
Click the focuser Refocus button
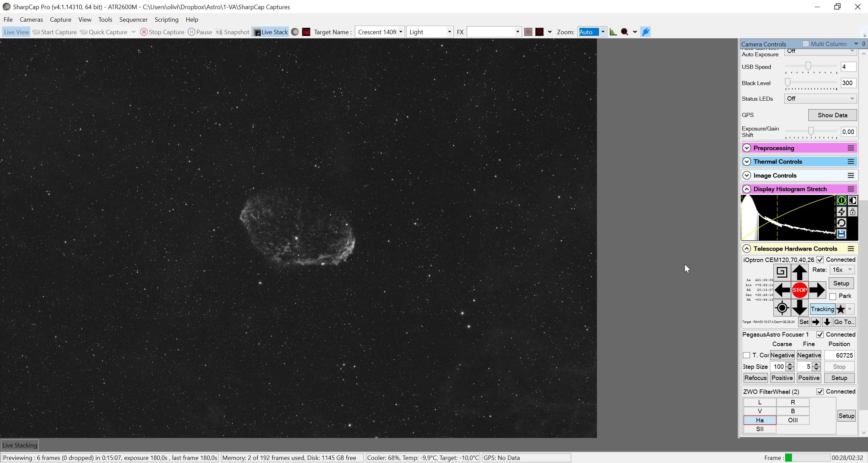pyautogui.click(x=755, y=378)
